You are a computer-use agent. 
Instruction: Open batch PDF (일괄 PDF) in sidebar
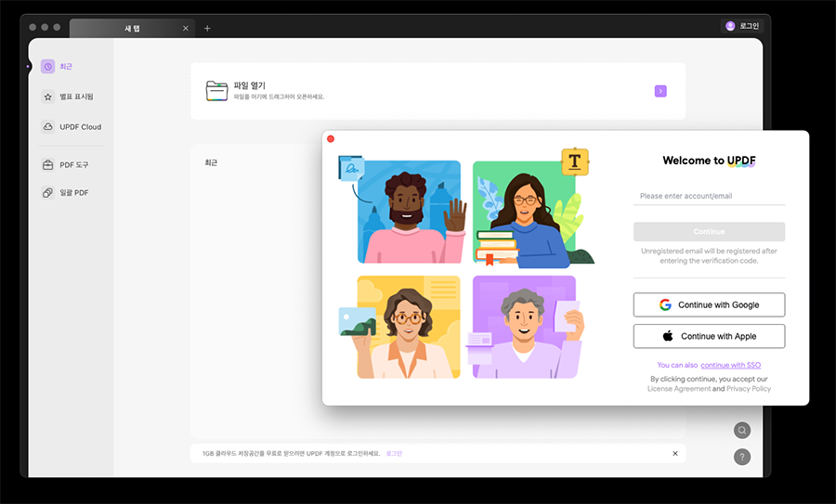click(x=66, y=193)
